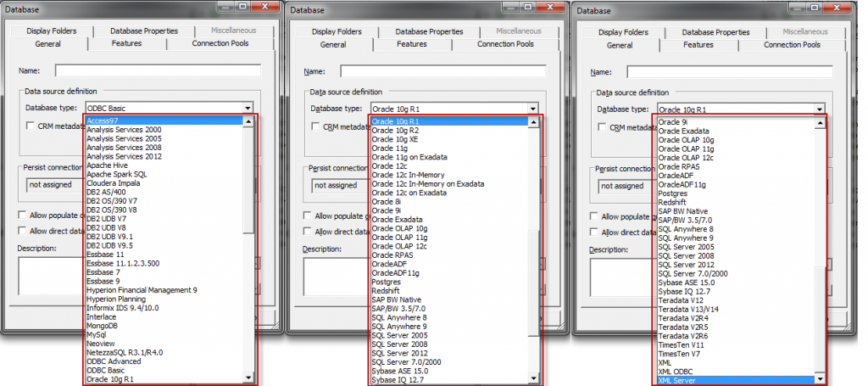Choose Teradata V2R6 from list
The image size is (868, 386).
coord(737,336)
